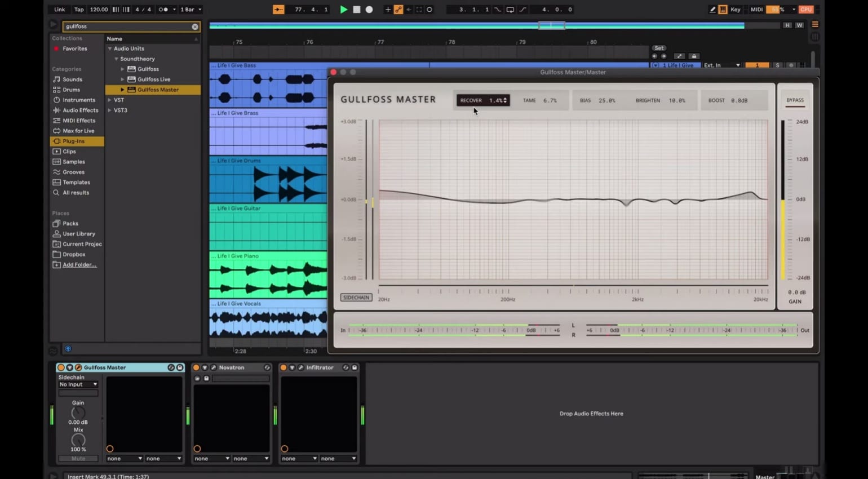868x479 pixels.
Task: Clear the gullfoss search field
Action: 195,26
